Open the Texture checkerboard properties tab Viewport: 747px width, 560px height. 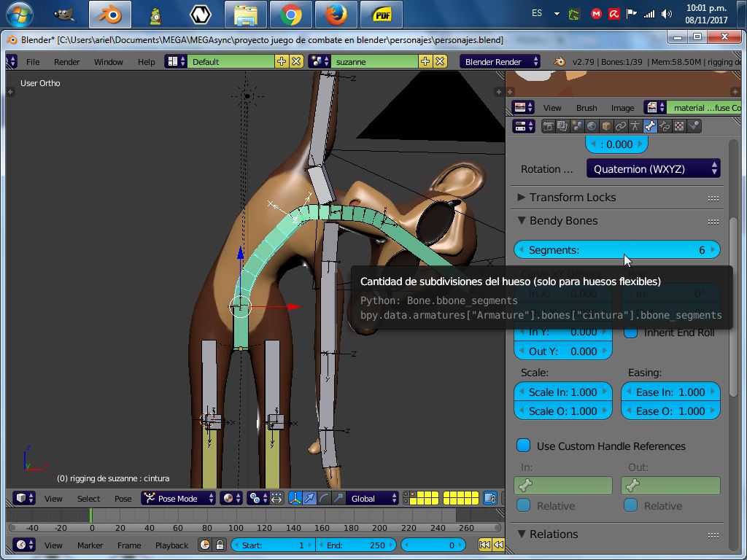[x=679, y=126]
